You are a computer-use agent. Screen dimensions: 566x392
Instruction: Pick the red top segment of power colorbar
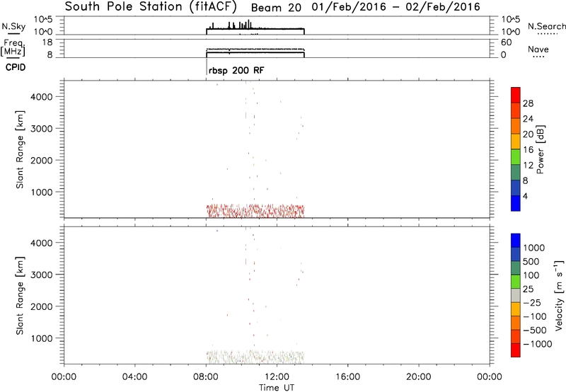516,96
